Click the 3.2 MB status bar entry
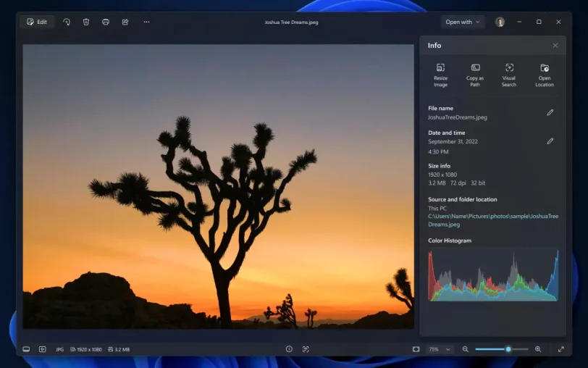This screenshot has height=368, width=588. 119,349
